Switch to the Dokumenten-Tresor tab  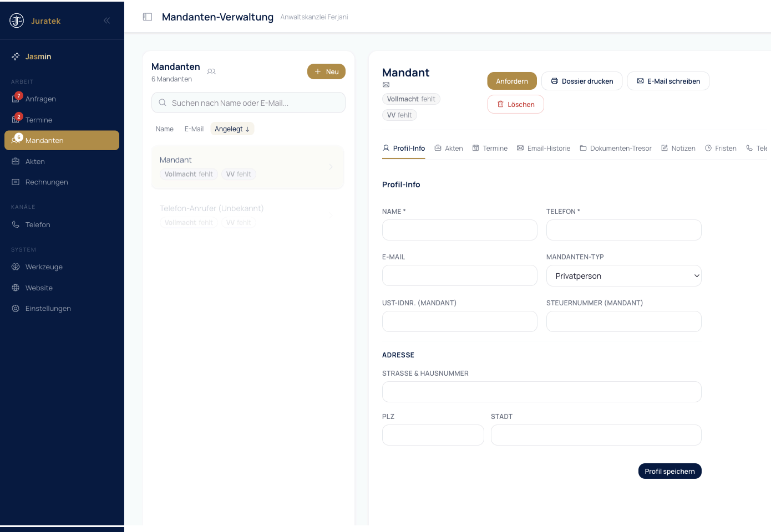click(616, 148)
